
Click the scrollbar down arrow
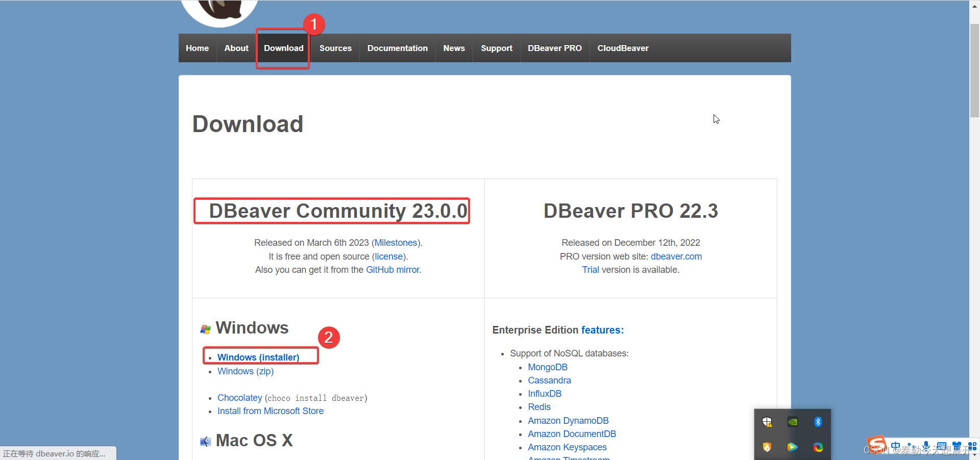974,455
